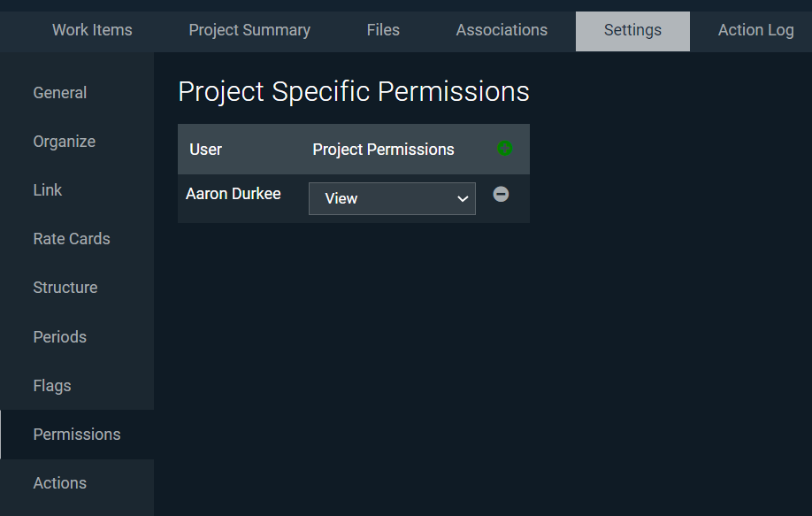This screenshot has width=812, height=516.
Task: Add a new user permission with green plus icon
Action: tap(504, 149)
